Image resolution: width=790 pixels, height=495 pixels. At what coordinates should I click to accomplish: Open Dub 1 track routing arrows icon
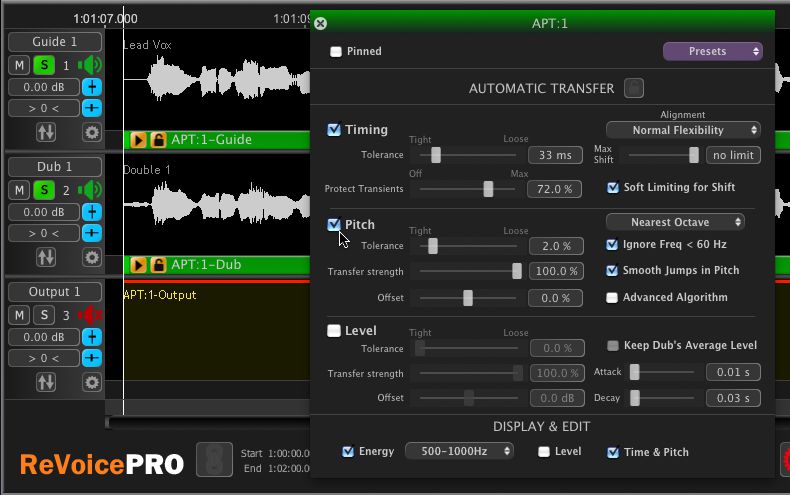pos(46,257)
